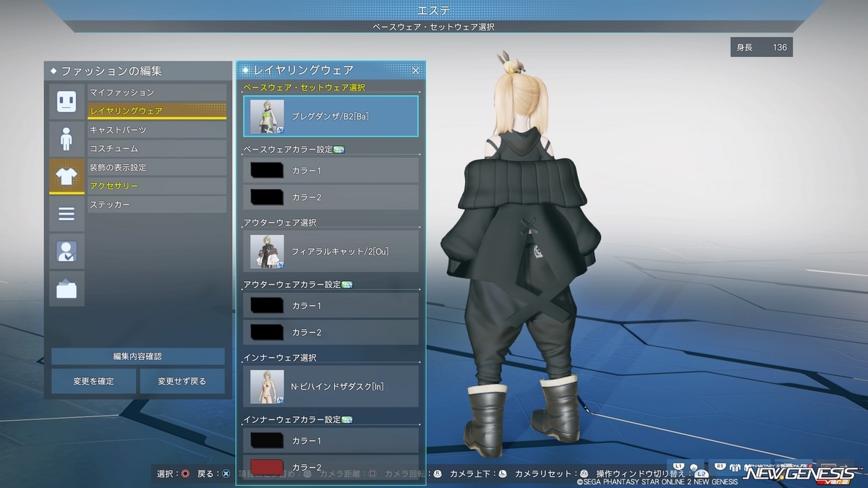Pick basewear カラー1 black swatch
Screen dimensions: 868x488
point(266,171)
